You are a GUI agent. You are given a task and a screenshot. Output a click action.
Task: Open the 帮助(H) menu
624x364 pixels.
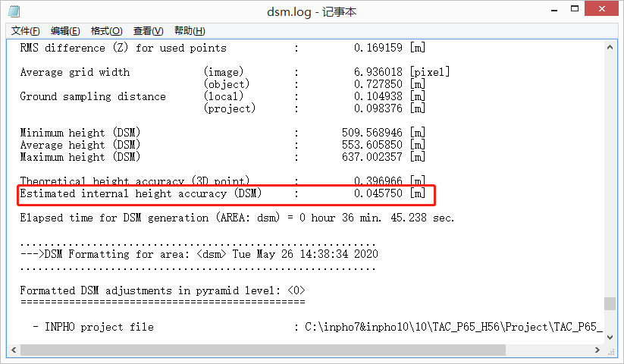click(x=190, y=31)
